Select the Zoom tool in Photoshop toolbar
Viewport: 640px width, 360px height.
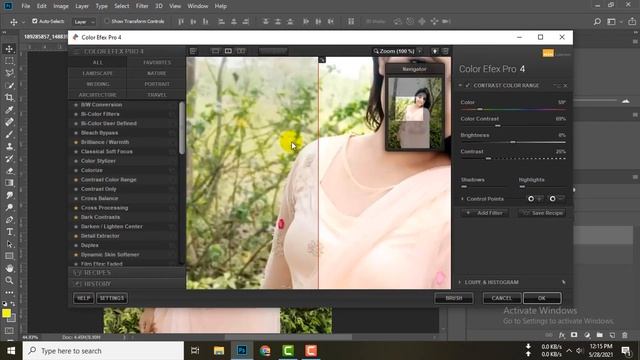pos(9,280)
